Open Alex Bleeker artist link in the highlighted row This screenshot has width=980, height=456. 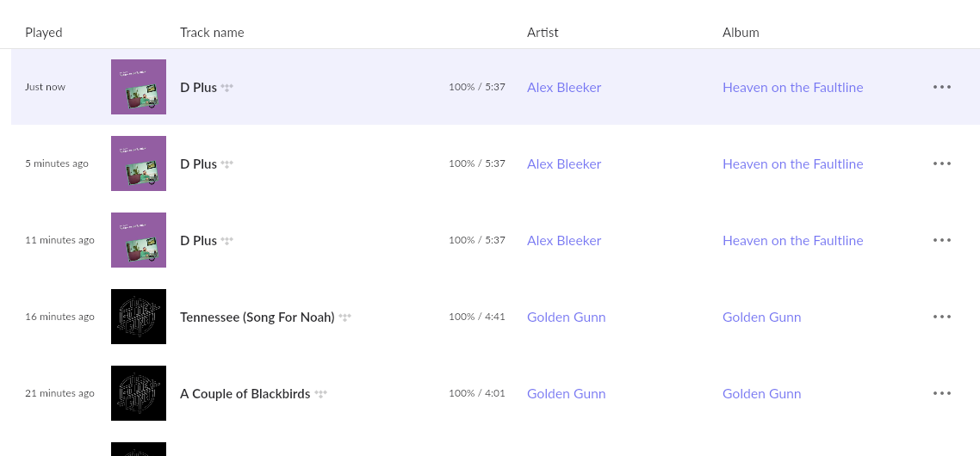tap(564, 88)
